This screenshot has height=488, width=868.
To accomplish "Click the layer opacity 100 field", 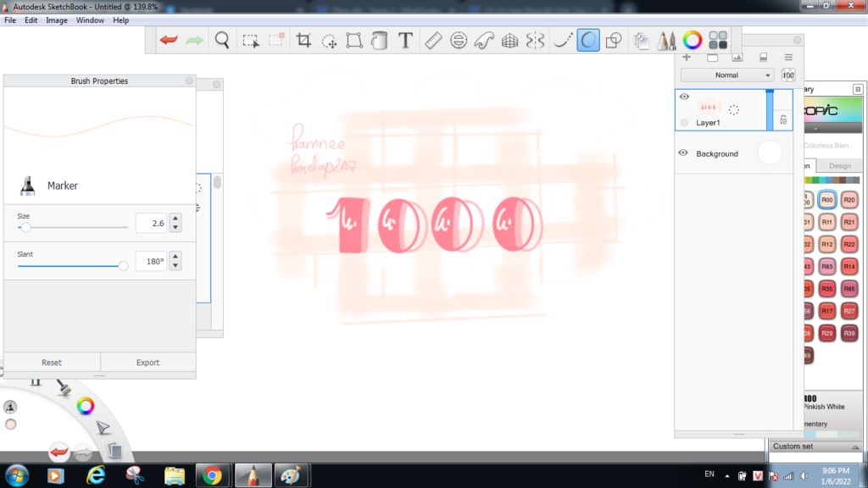I will pyautogui.click(x=788, y=75).
